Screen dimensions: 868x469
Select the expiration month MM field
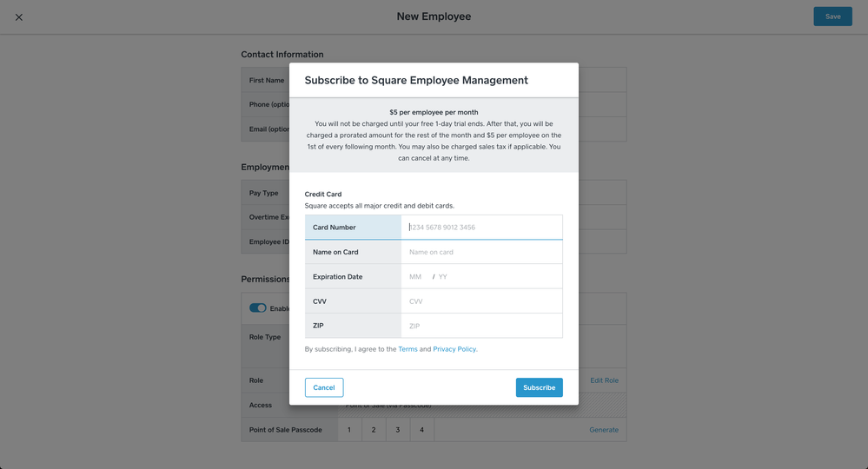tap(416, 277)
